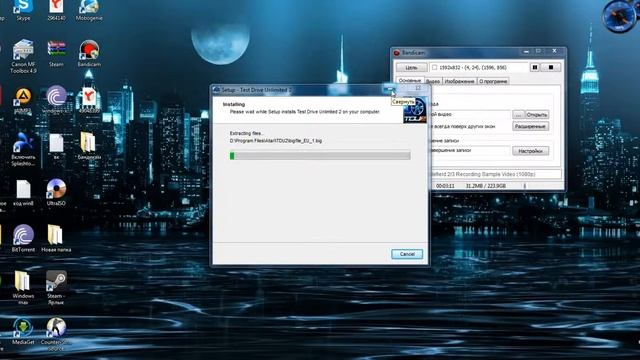
Task: Click the "Расширенные" button in Bandicam
Action: pos(531,127)
